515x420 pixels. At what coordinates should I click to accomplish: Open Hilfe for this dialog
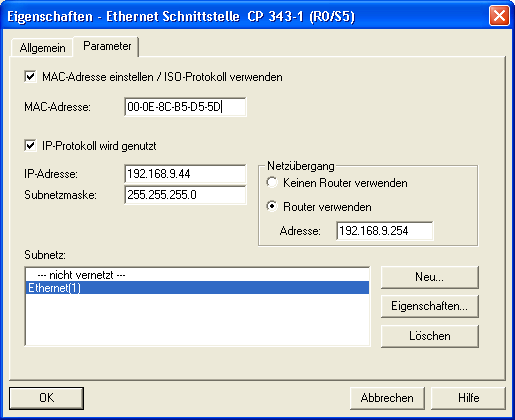click(x=468, y=398)
